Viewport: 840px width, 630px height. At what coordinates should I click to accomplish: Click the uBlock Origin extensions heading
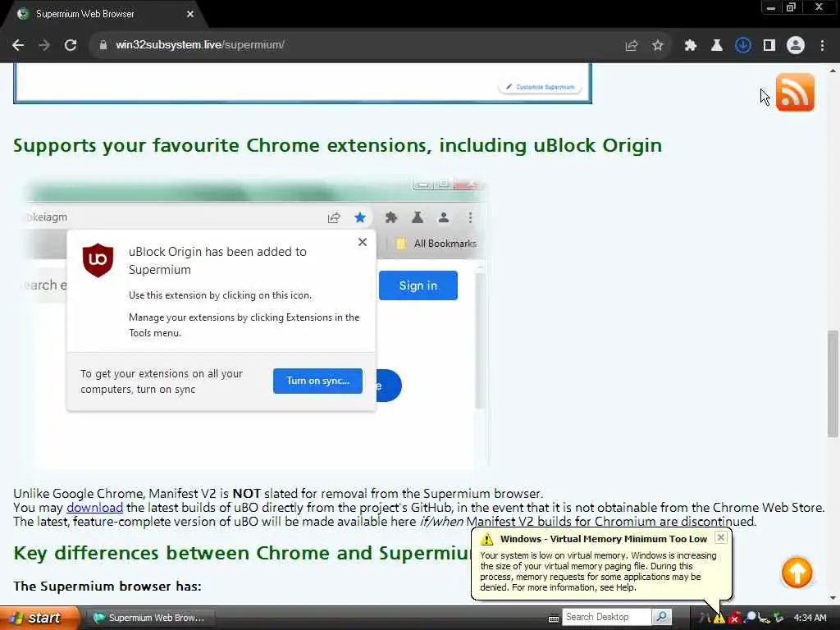pyautogui.click(x=337, y=146)
